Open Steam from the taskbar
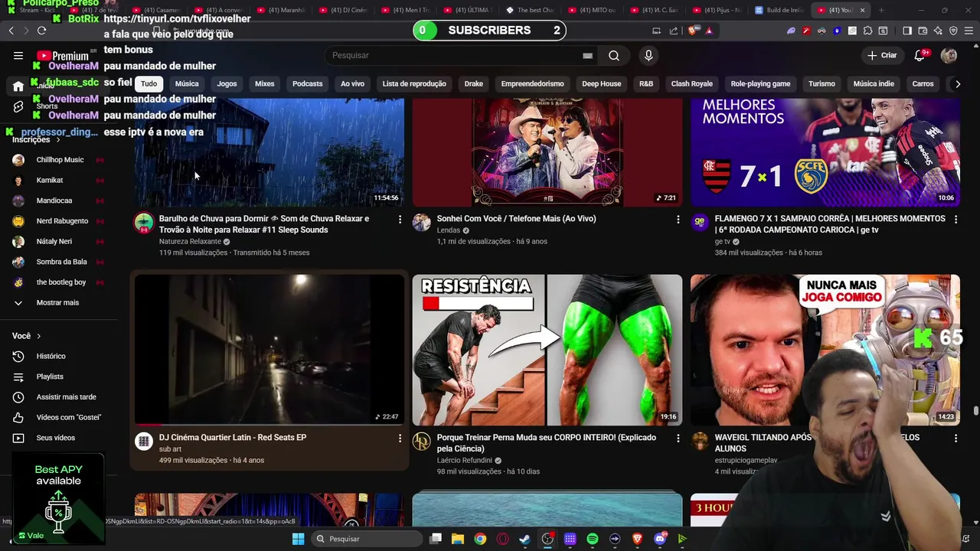Image resolution: width=980 pixels, height=551 pixels. tap(524, 539)
